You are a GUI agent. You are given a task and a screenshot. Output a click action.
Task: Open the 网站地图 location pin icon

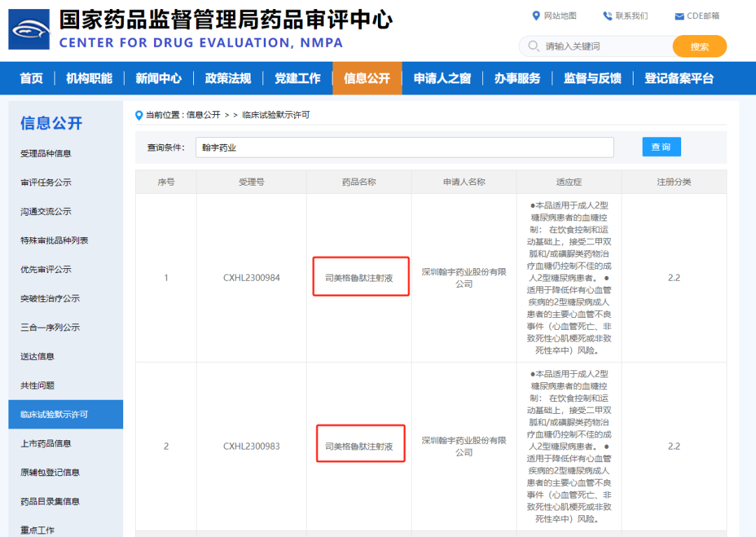[x=536, y=15]
